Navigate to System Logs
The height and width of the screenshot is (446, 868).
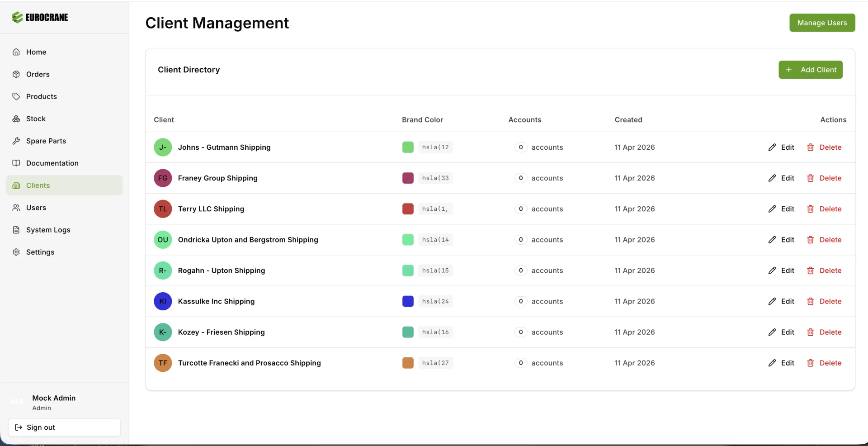(x=48, y=230)
